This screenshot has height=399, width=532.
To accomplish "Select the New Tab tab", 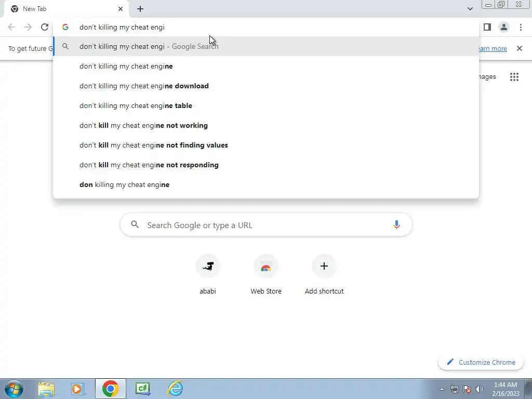I will (66, 9).
